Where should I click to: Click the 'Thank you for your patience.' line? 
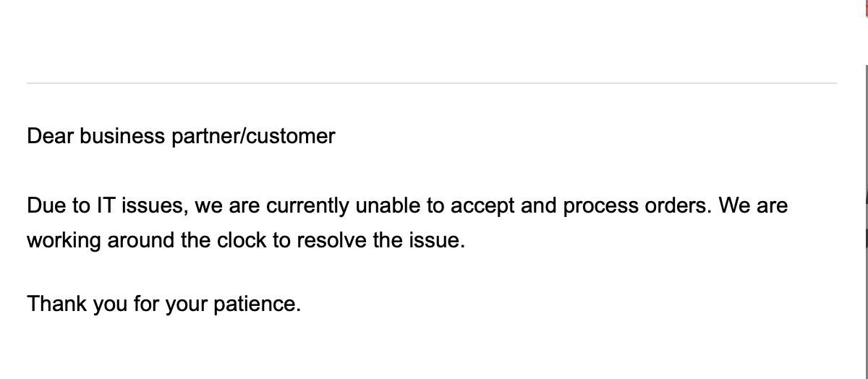tap(163, 304)
